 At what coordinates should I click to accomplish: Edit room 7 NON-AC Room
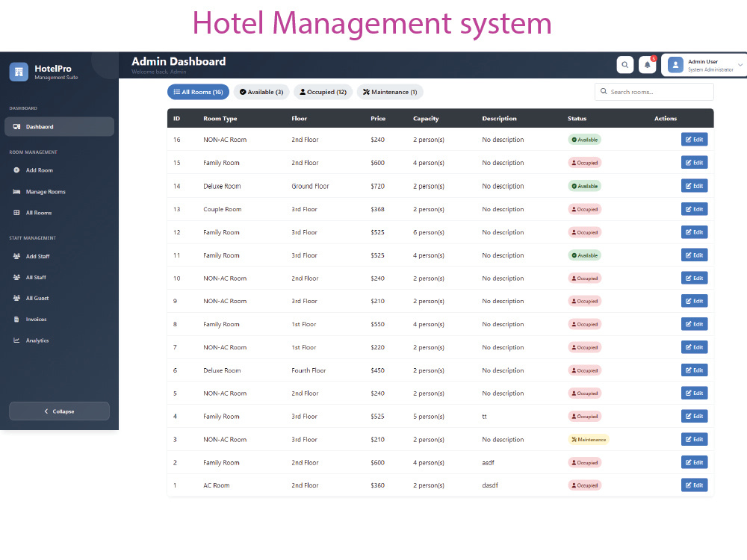tap(694, 347)
